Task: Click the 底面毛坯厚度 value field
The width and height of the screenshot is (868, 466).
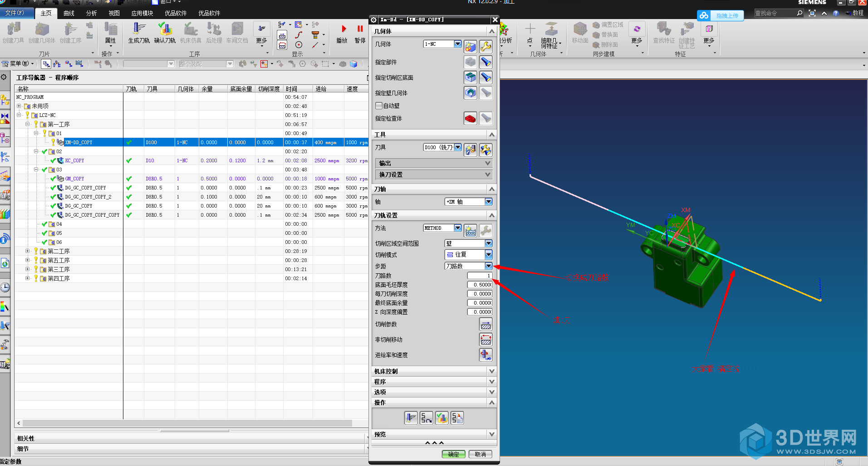Action: 480,285
